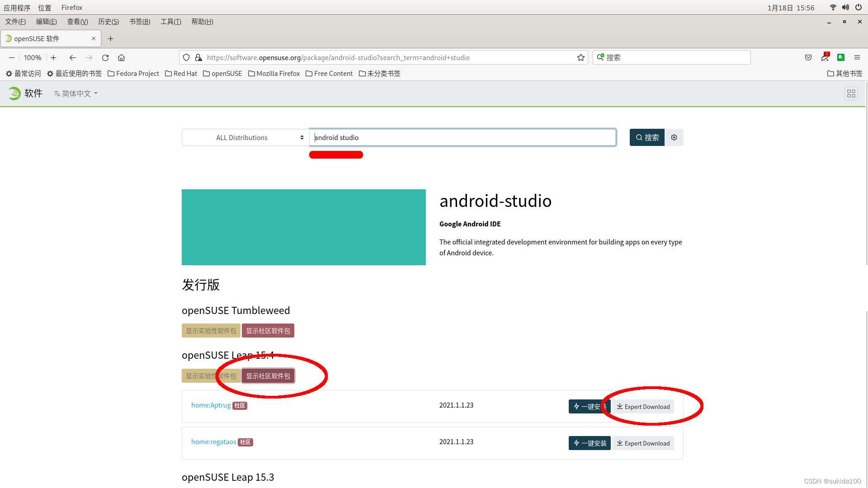Image resolution: width=868 pixels, height=488 pixels.
Task: Click 一键安装 for home:regataos
Action: pos(590,443)
